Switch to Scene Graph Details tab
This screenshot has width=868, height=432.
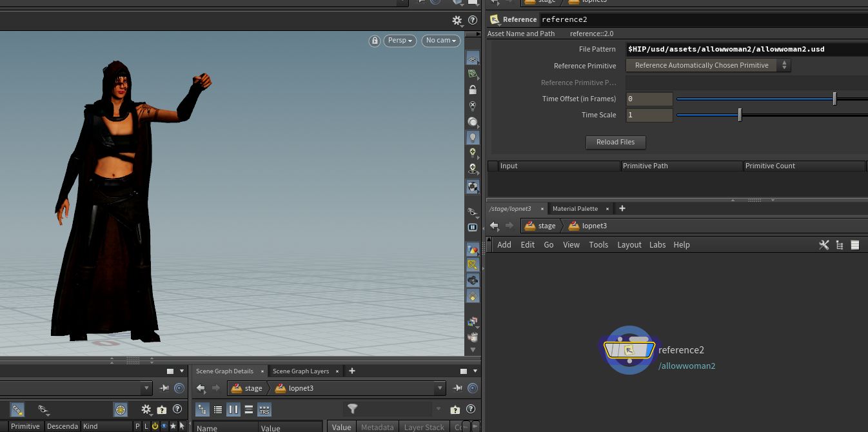224,371
